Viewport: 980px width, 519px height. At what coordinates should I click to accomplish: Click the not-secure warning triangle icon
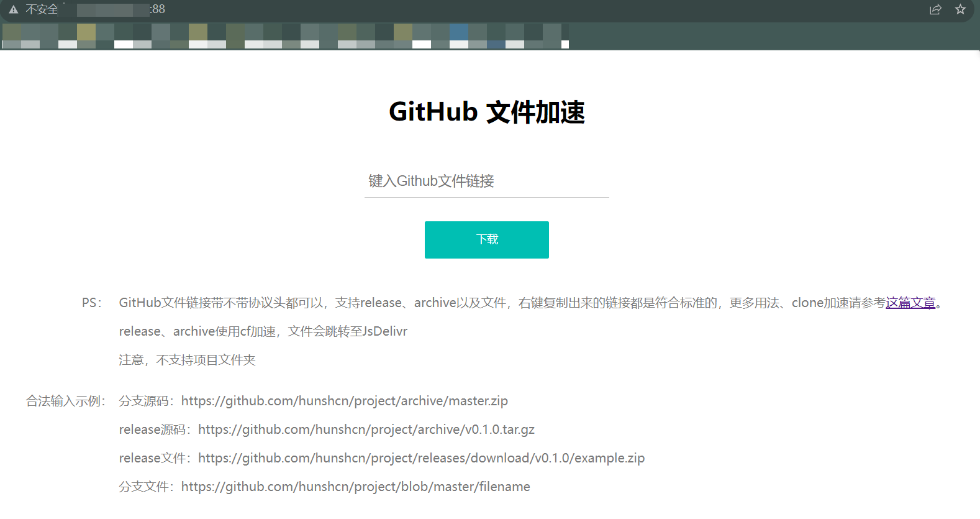[13, 9]
